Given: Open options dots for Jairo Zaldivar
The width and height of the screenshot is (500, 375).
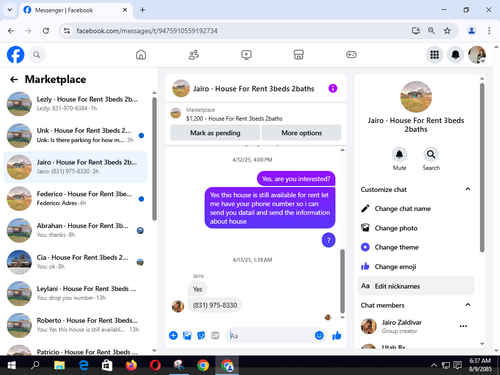Looking at the screenshot, I should (x=463, y=326).
